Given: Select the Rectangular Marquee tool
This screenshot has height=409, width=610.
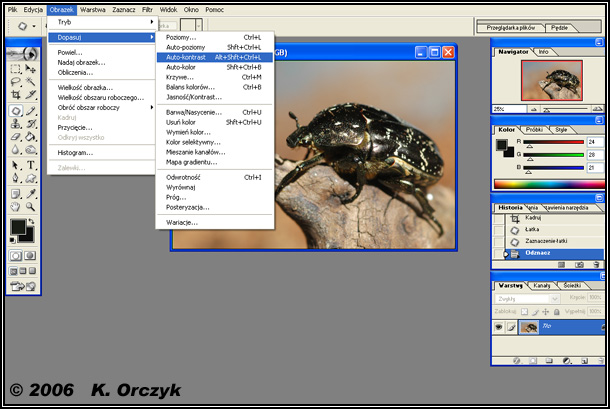Looking at the screenshot, I should (x=17, y=69).
